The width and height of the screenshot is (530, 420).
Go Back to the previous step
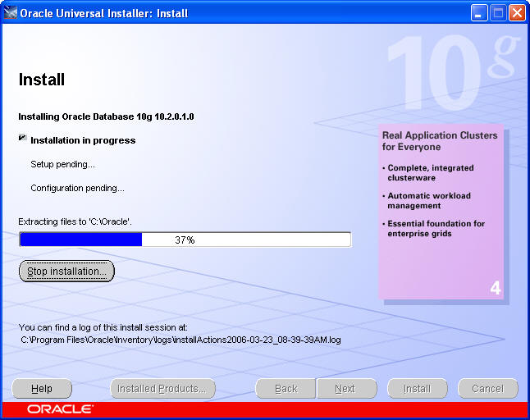point(286,389)
